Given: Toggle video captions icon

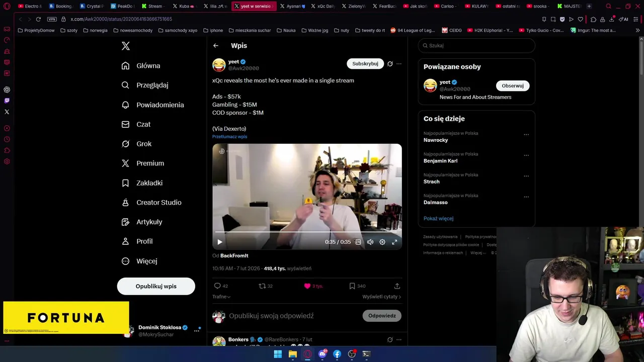Looking at the screenshot, I should 358,242.
